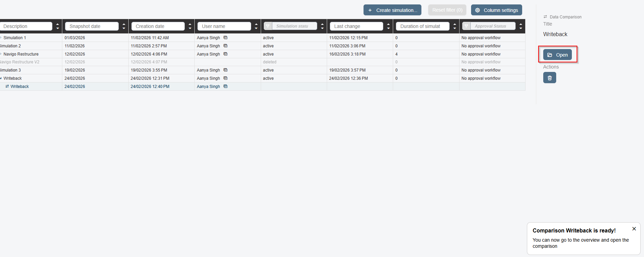Click creation date 11/02/2026 2:57 PM
This screenshot has height=257, width=644.
tap(149, 46)
